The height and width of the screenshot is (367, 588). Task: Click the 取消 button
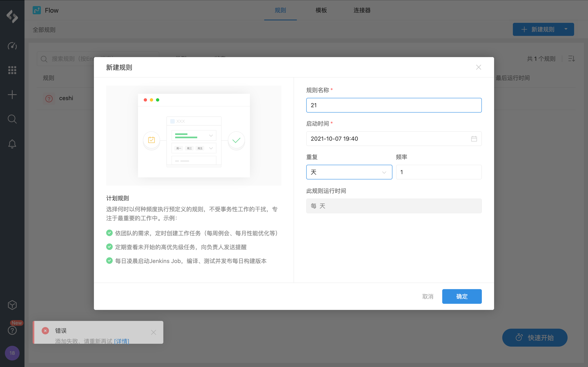pos(428,296)
